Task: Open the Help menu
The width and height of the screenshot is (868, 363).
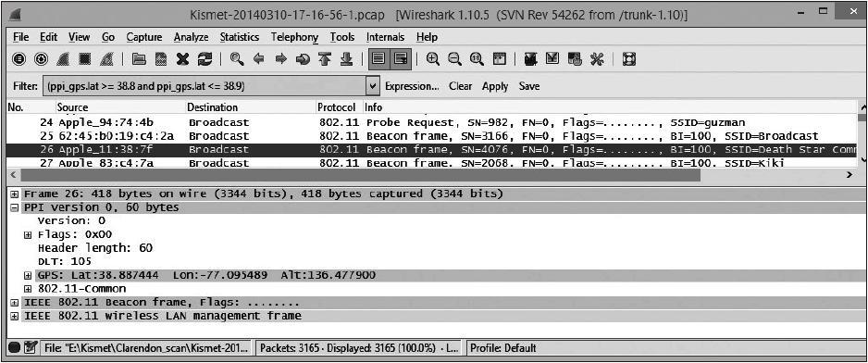Action: [x=427, y=37]
